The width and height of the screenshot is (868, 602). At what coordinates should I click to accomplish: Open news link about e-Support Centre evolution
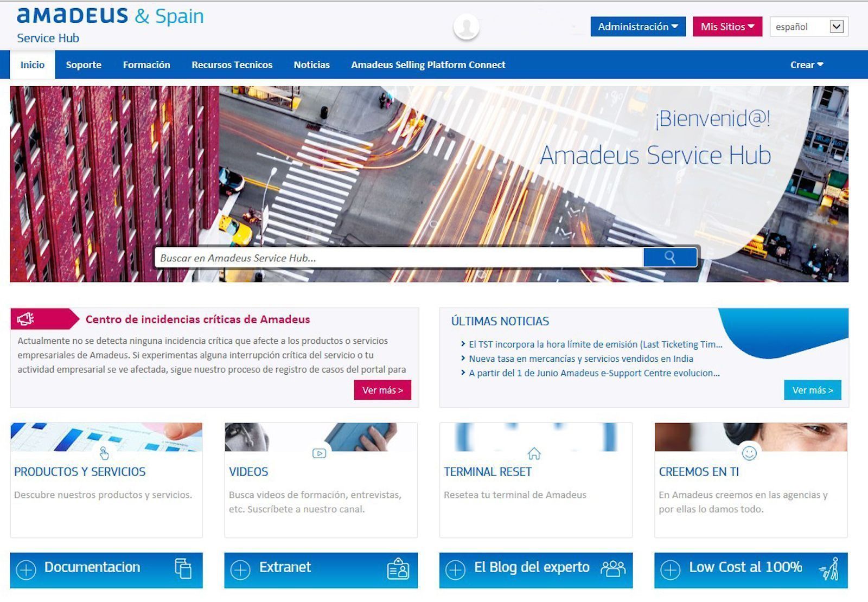point(594,373)
